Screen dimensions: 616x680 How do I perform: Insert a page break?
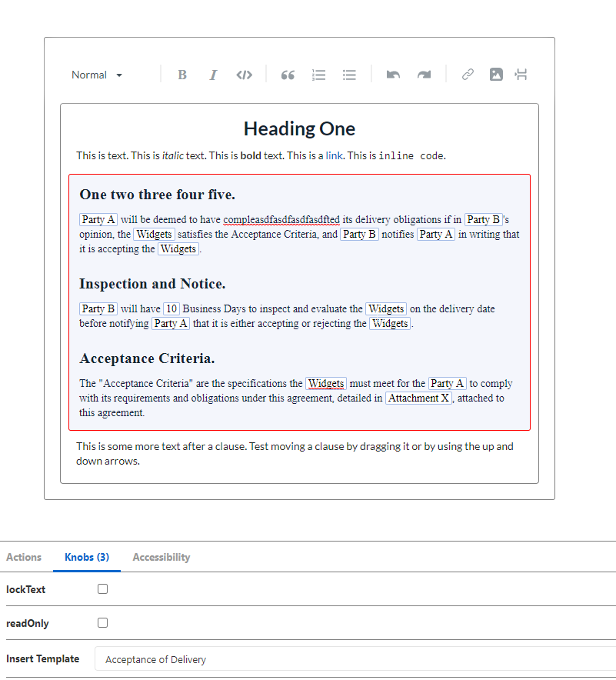point(521,75)
